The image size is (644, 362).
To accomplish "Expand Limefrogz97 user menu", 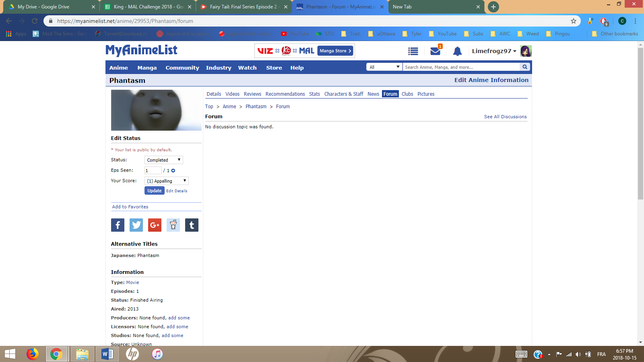I will 494,51.
